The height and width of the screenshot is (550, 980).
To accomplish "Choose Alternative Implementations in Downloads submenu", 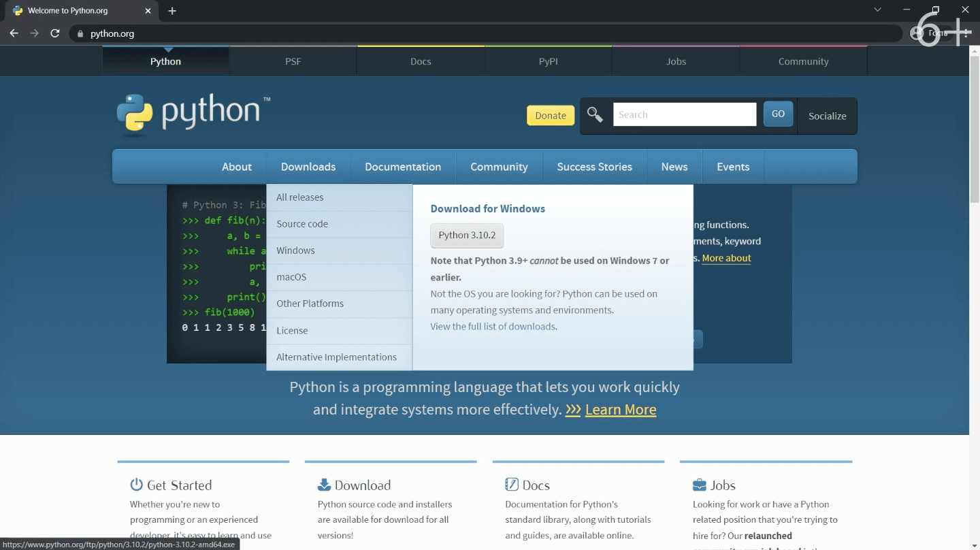I will click(x=340, y=357).
